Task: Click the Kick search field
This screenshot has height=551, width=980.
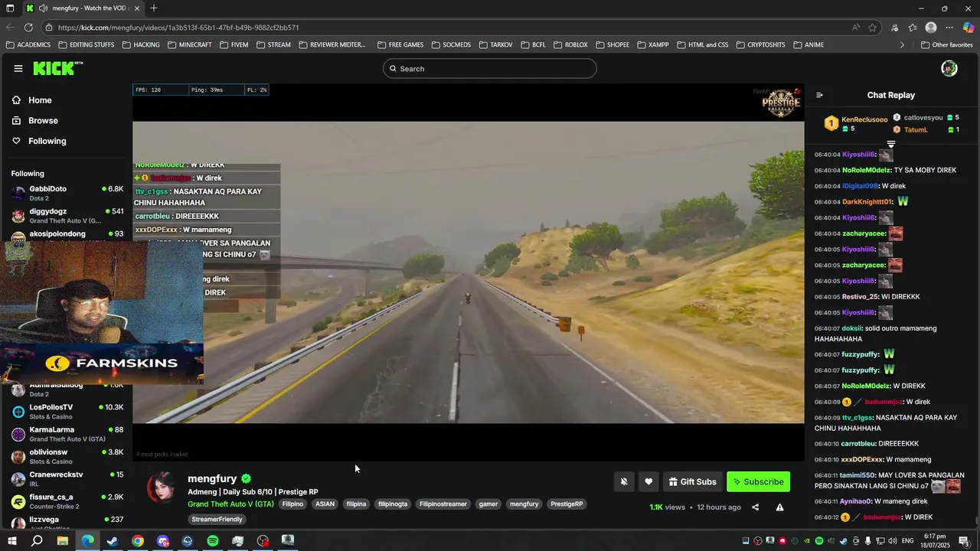Action: (x=490, y=69)
